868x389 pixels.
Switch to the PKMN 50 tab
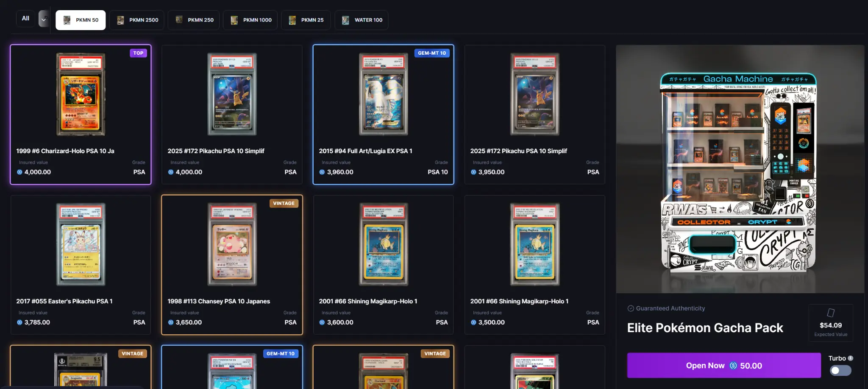(81, 20)
